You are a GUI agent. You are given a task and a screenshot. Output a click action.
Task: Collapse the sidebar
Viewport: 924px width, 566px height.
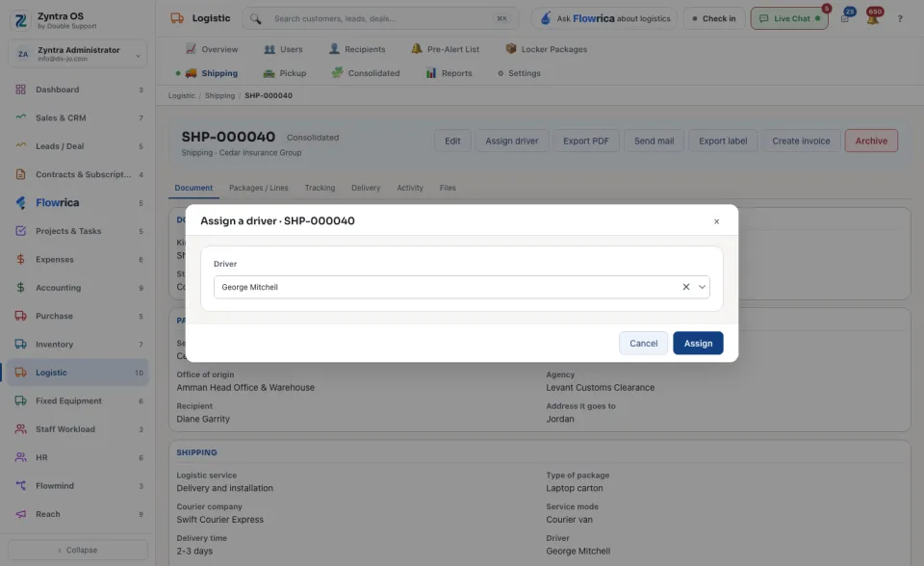click(x=78, y=550)
